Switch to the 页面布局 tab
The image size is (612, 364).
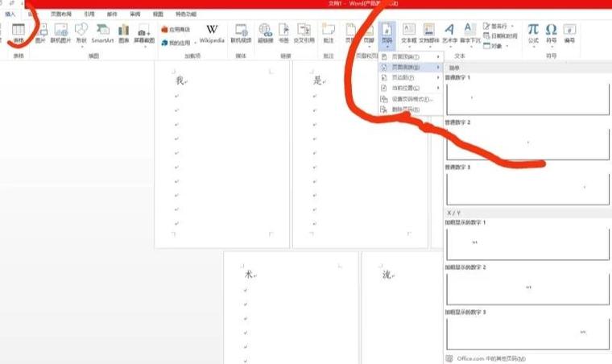pyautogui.click(x=61, y=14)
